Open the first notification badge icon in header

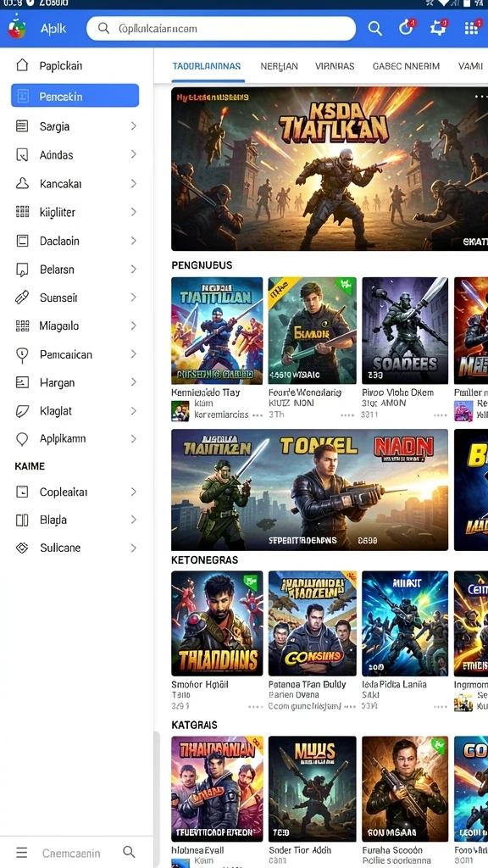pyautogui.click(x=407, y=28)
